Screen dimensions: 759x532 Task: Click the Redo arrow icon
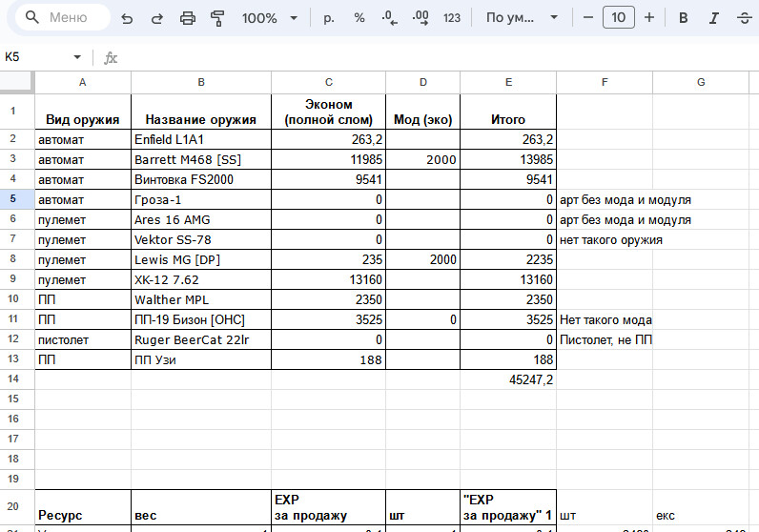tap(156, 18)
